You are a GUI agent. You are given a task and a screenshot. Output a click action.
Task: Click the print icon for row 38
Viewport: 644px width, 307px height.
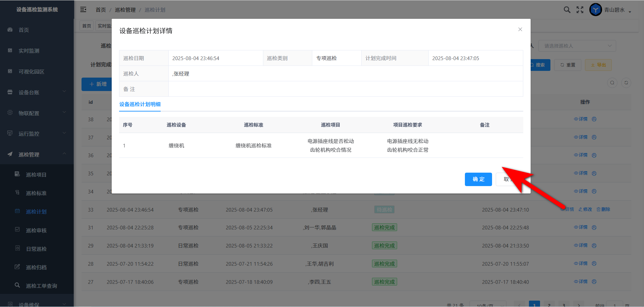[594, 119]
